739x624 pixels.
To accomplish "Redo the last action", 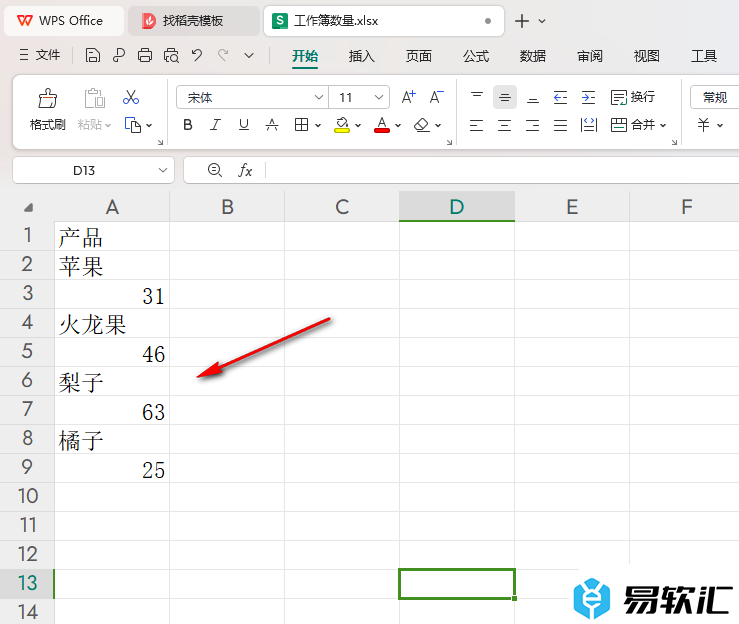I will [x=223, y=56].
